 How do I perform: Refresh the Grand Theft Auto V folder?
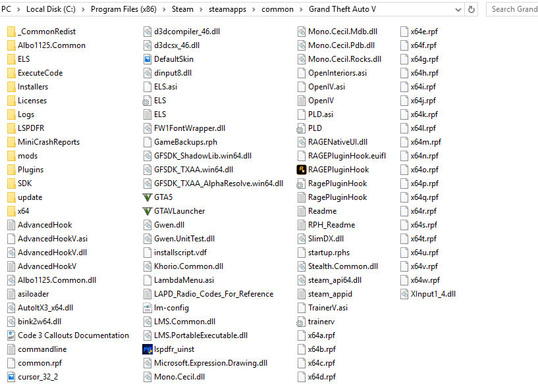(471, 10)
